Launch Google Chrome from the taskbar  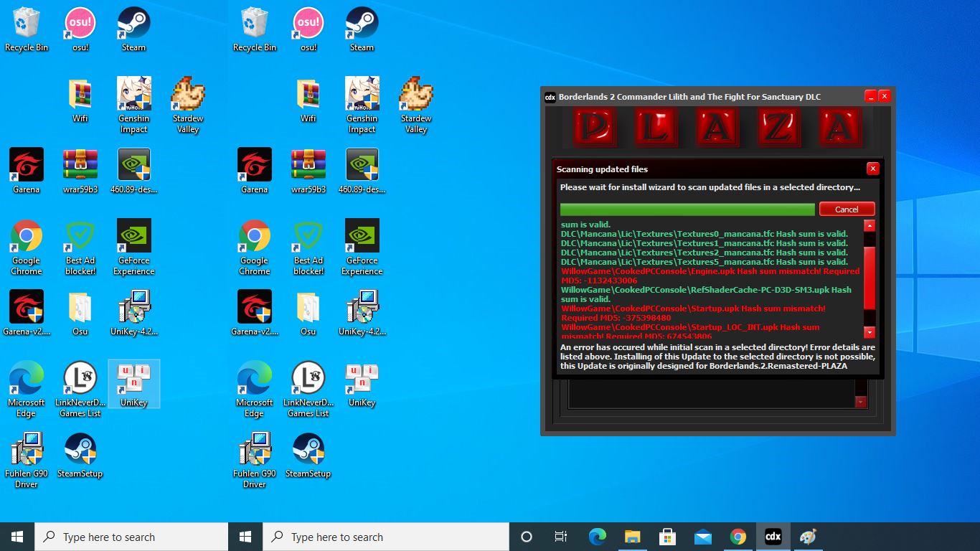pos(738,537)
